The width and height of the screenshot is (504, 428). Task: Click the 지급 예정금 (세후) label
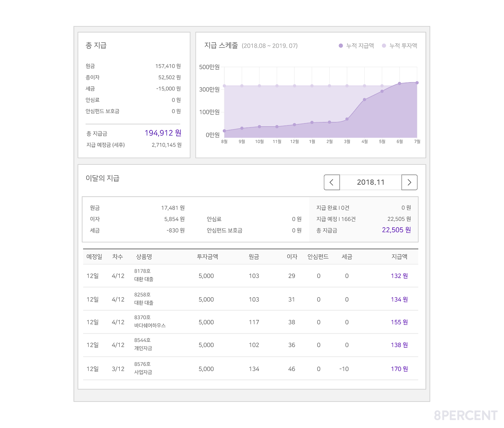tap(106, 145)
